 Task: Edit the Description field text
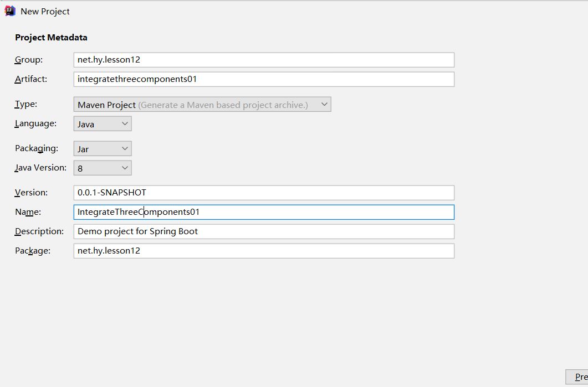(264, 231)
